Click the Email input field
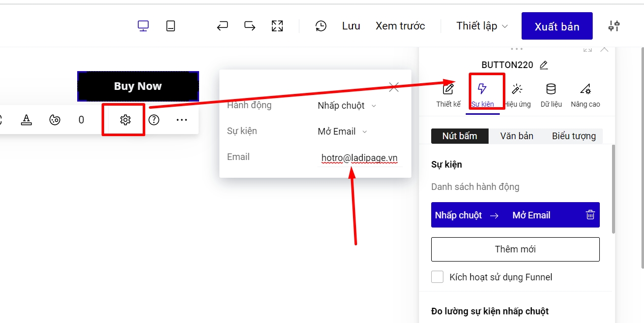The image size is (644, 323). [x=359, y=158]
